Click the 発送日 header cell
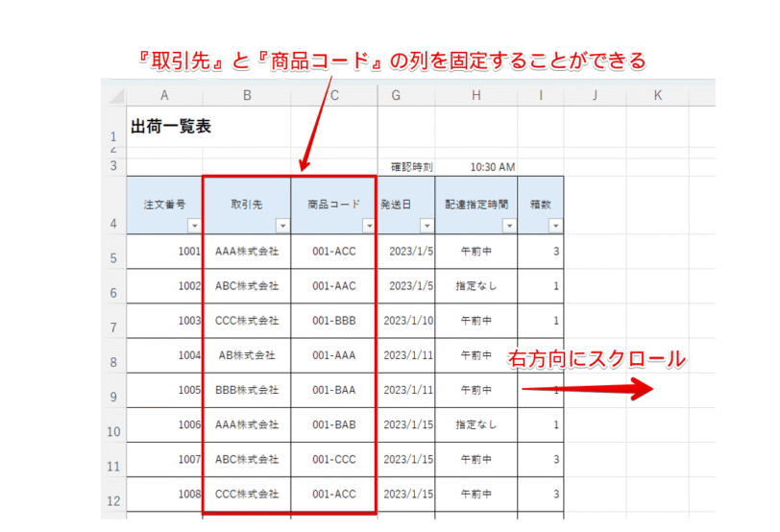780x532 pixels. tap(406, 205)
